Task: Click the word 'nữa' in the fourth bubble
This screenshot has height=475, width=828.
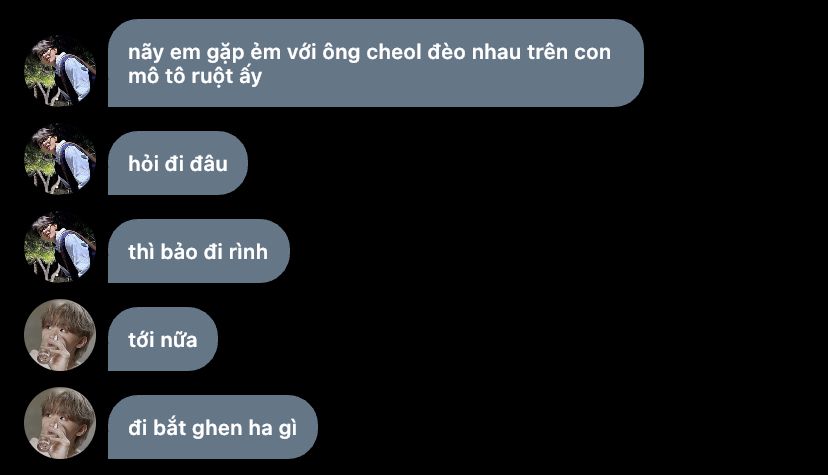Action: click(x=179, y=340)
